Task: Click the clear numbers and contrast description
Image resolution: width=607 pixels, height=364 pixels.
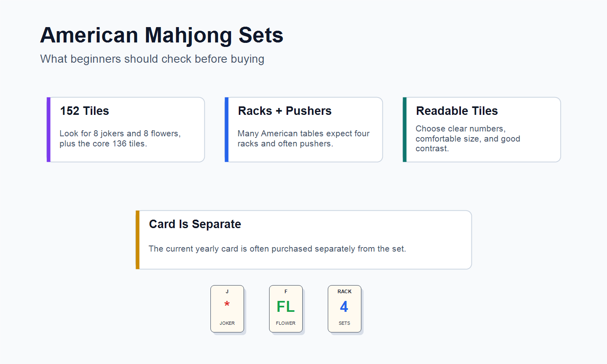Action: [468, 138]
